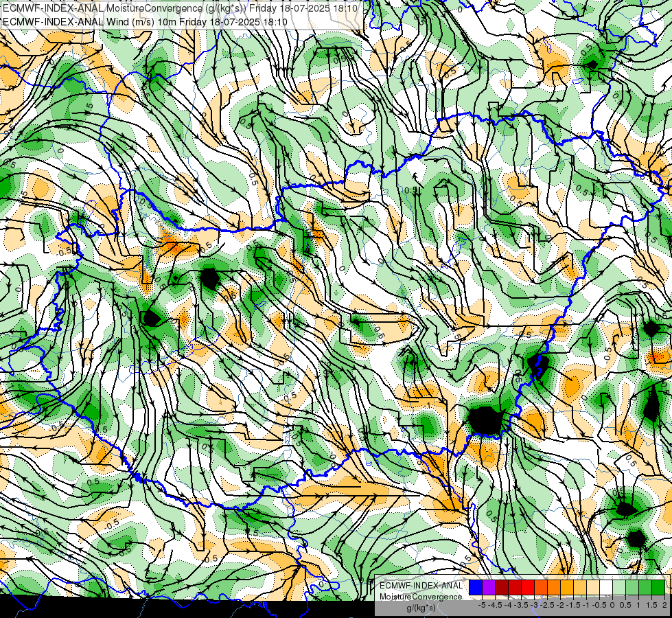Click the medium green swatch between 1 and 1.5
Viewport: 672px width, 618px height.
(x=645, y=587)
